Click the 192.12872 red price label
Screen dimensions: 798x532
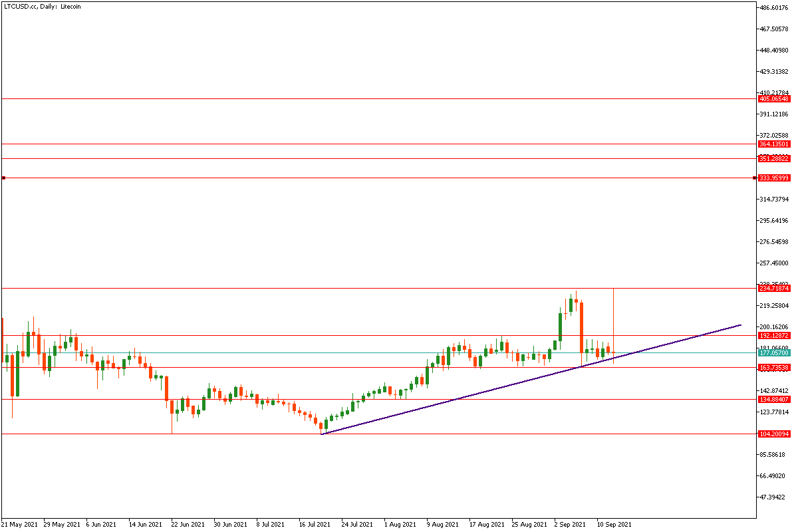pyautogui.click(x=774, y=336)
